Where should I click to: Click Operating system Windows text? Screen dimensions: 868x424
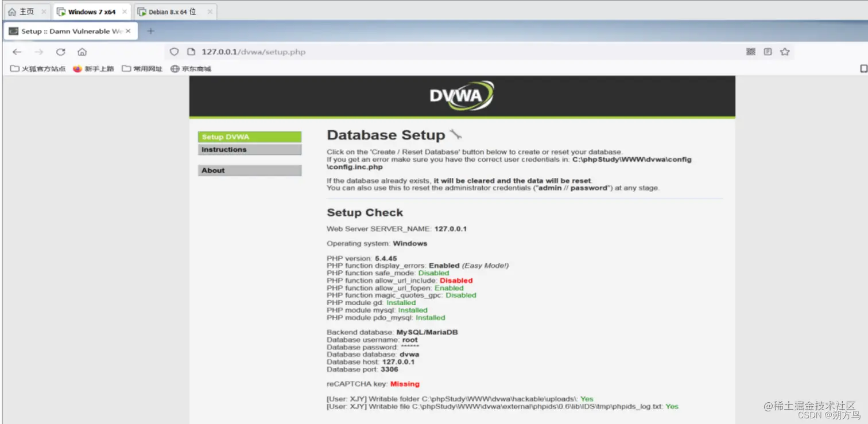click(377, 243)
